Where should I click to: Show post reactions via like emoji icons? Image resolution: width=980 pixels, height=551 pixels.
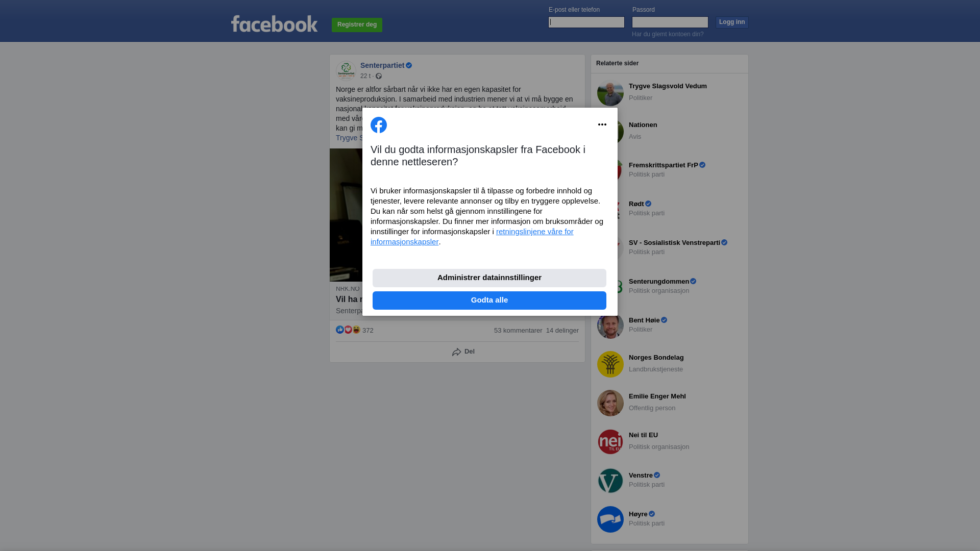pyautogui.click(x=348, y=330)
